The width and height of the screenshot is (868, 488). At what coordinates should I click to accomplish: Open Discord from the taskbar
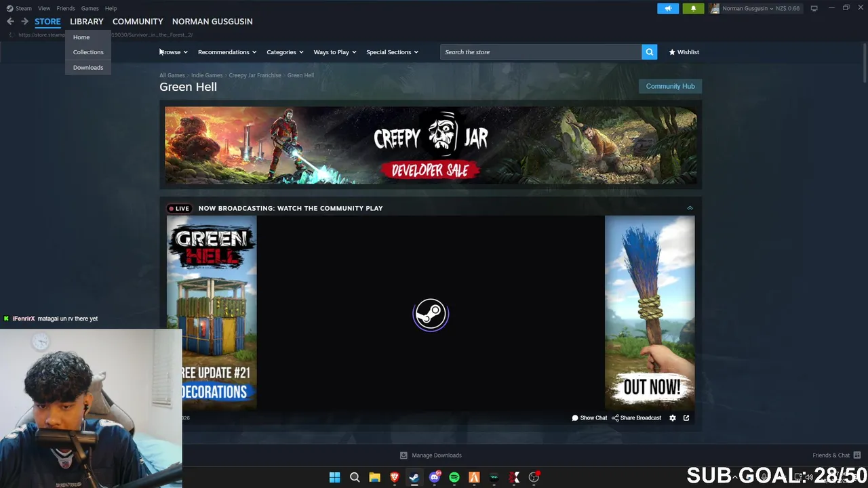tap(434, 477)
